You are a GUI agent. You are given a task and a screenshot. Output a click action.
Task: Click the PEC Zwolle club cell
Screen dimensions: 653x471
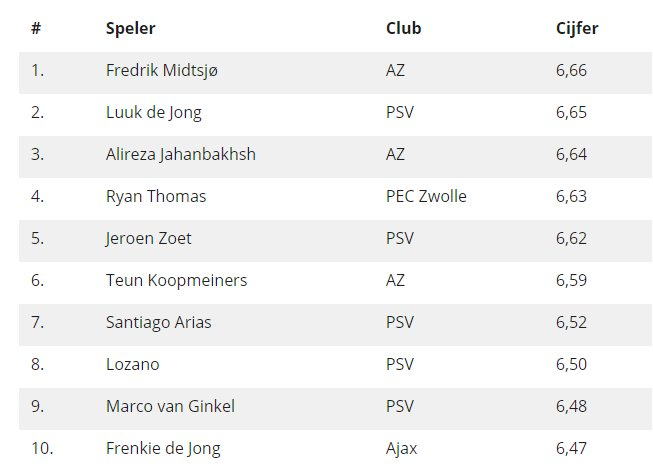tap(426, 196)
